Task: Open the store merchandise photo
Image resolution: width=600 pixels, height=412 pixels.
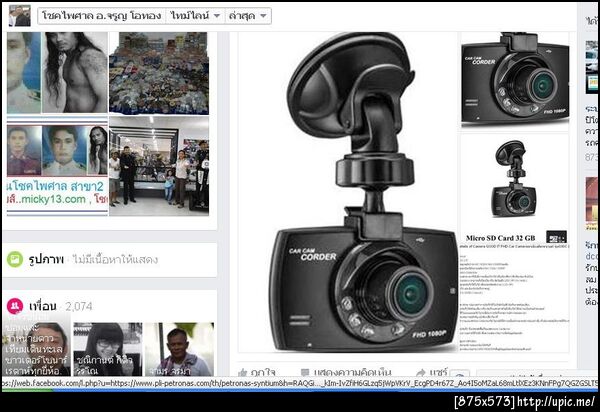Action: point(159,73)
